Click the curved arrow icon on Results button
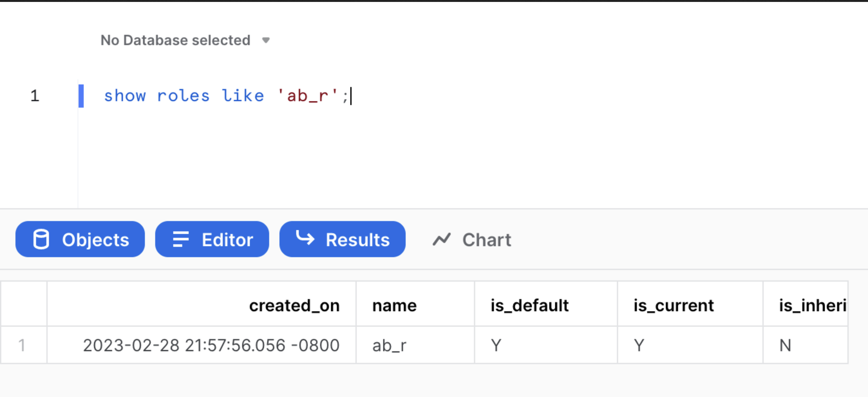 click(x=305, y=239)
